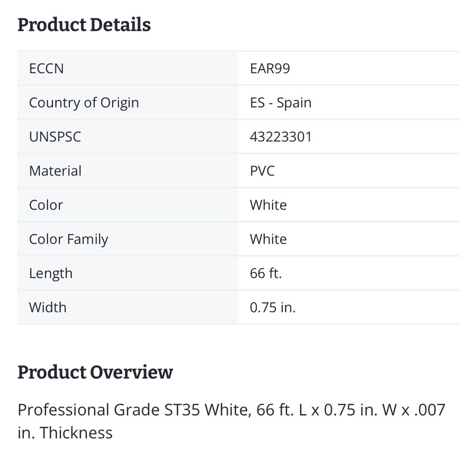Screen dimensions: 476x468
Task: Click the Length label
Action: coord(51,274)
